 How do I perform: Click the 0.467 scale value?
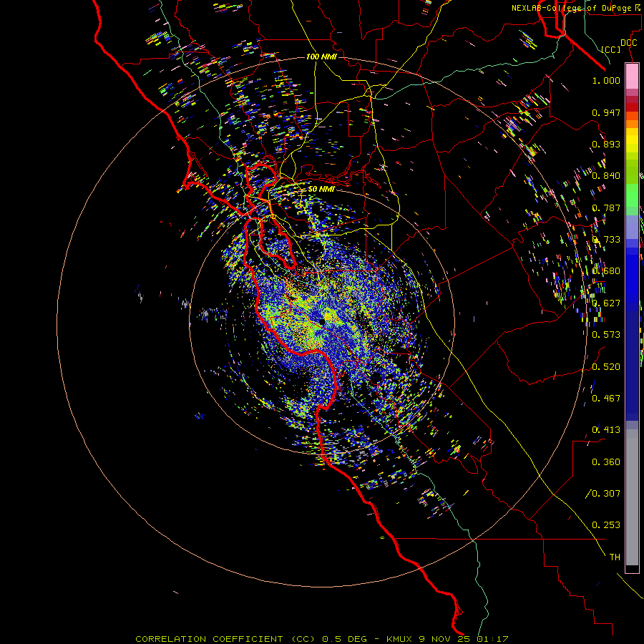click(x=606, y=399)
